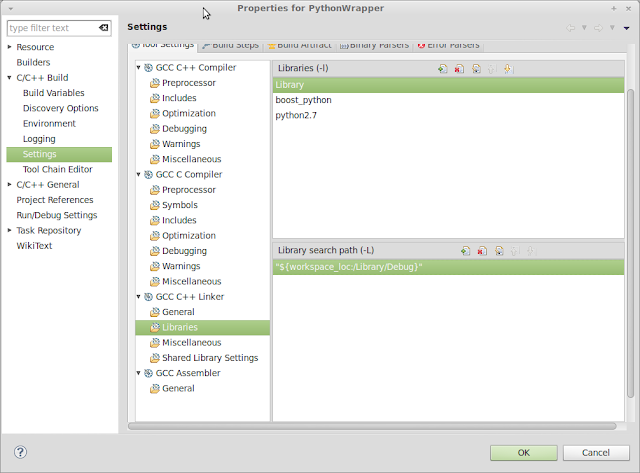The width and height of the screenshot is (640, 473).
Task: Select Preprocessor under GCC C++ Compiler
Action: click(x=189, y=83)
